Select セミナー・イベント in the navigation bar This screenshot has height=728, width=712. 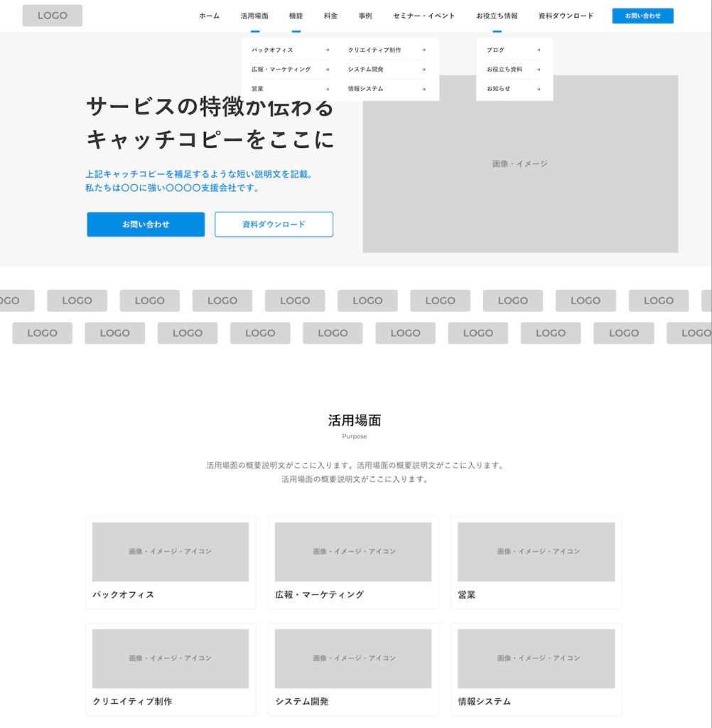tap(424, 16)
